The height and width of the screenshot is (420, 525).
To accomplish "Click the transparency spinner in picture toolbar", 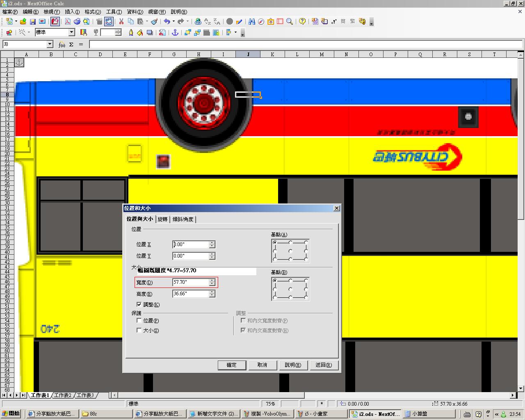I will coord(118,32).
